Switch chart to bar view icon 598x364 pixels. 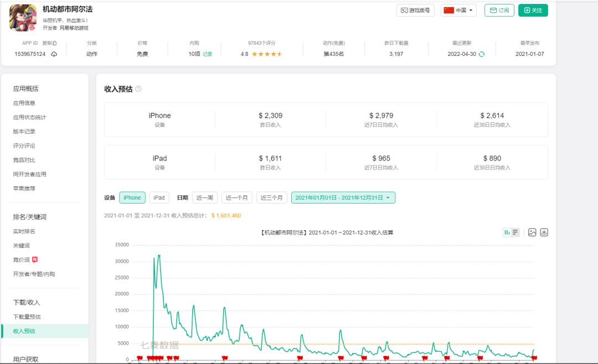click(x=507, y=232)
